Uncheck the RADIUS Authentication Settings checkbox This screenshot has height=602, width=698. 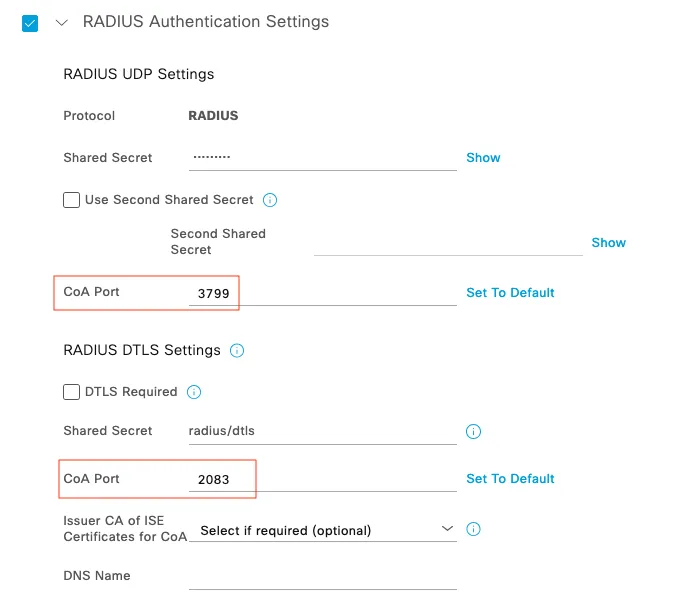coord(30,23)
